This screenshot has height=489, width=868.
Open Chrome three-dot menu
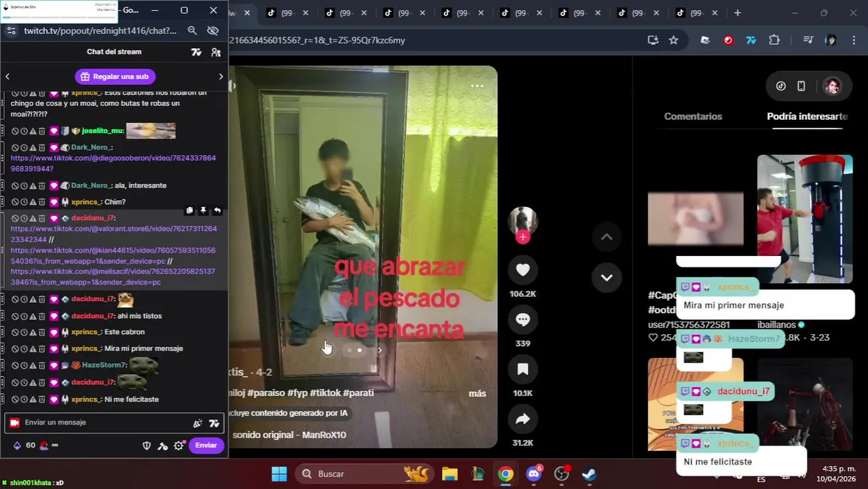point(853,40)
